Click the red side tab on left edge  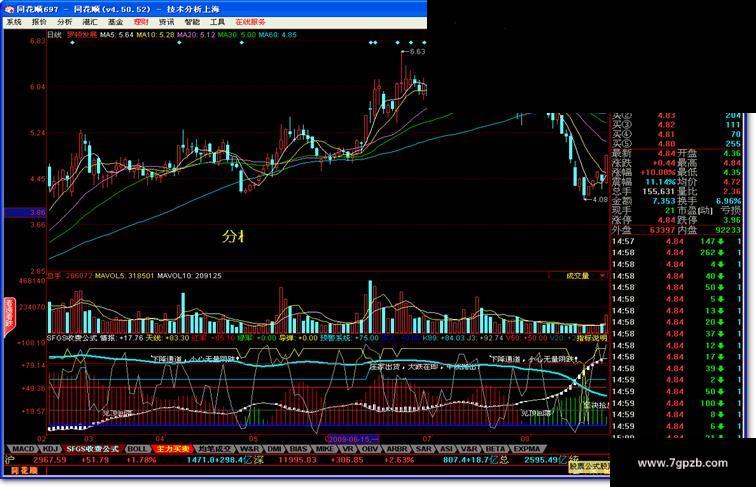[9, 317]
